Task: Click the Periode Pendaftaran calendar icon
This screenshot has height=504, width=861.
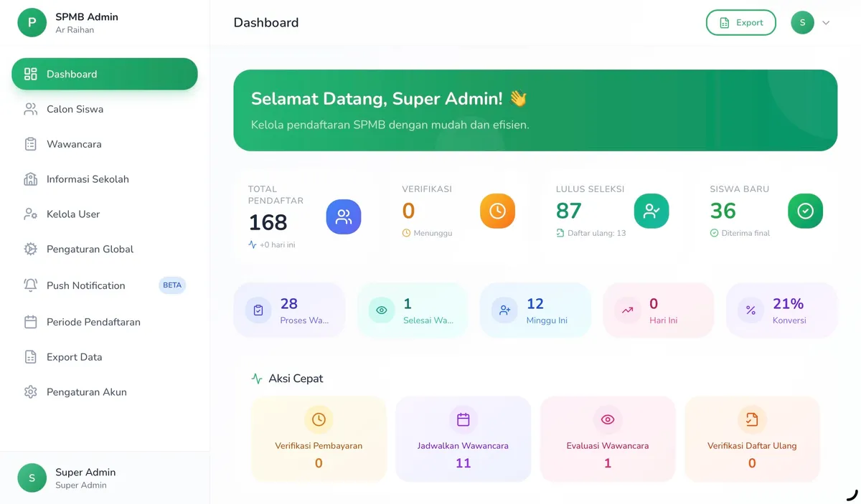Action: [29, 321]
